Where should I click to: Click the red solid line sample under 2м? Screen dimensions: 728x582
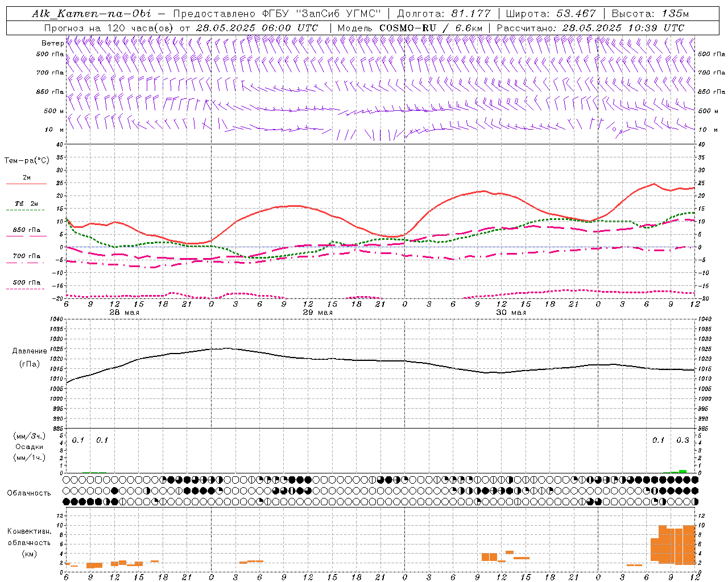tap(26, 184)
